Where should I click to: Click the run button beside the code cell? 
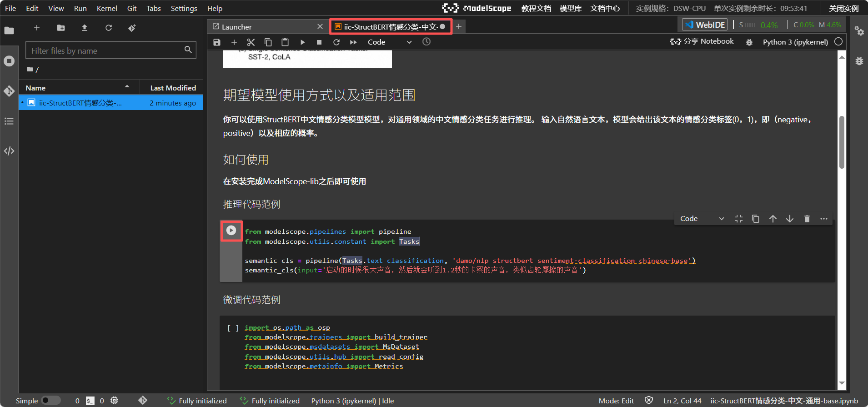(231, 231)
